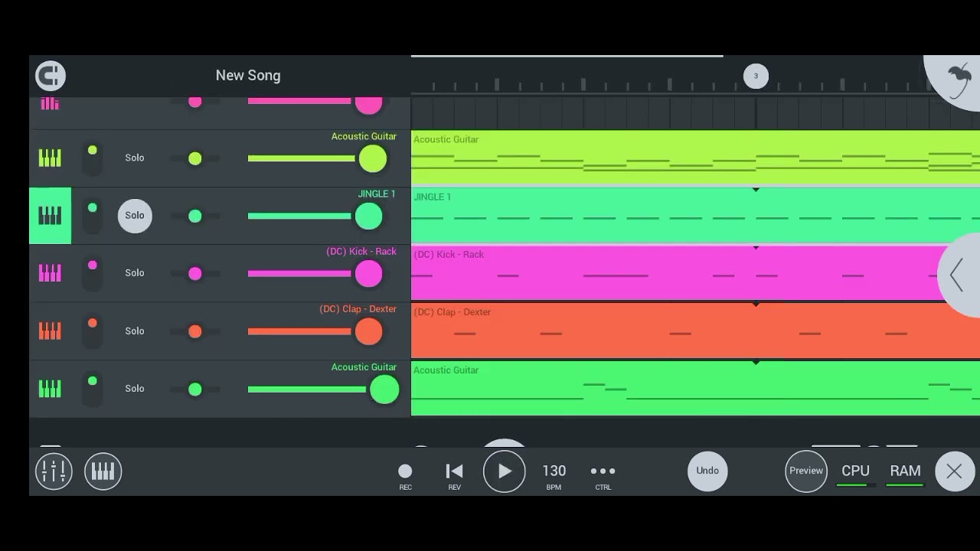The width and height of the screenshot is (980, 551).
Task: Open the piano keyboard panel
Action: (x=103, y=471)
